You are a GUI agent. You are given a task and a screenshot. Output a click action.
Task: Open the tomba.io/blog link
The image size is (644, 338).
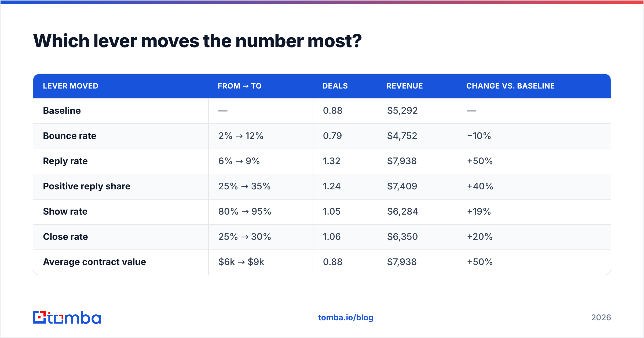[x=346, y=318]
